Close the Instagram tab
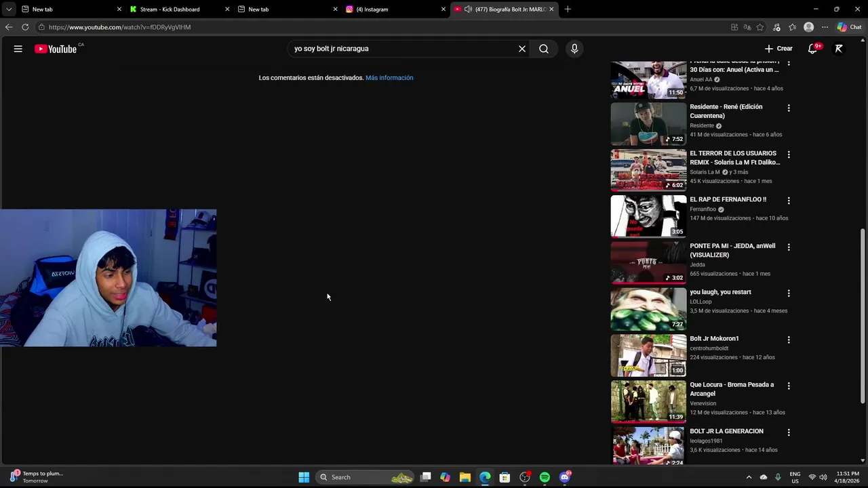Viewport: 868px width, 488px height. (x=443, y=9)
